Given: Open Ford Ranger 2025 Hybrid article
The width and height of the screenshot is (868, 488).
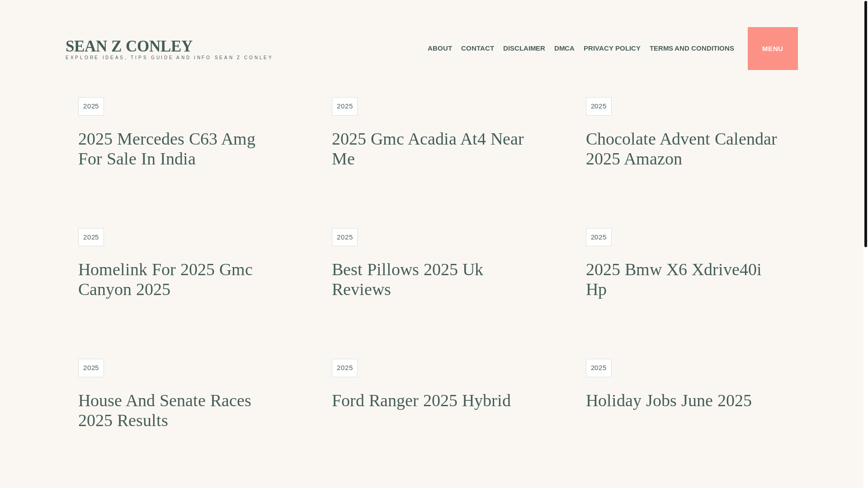Looking at the screenshot, I should click(421, 400).
